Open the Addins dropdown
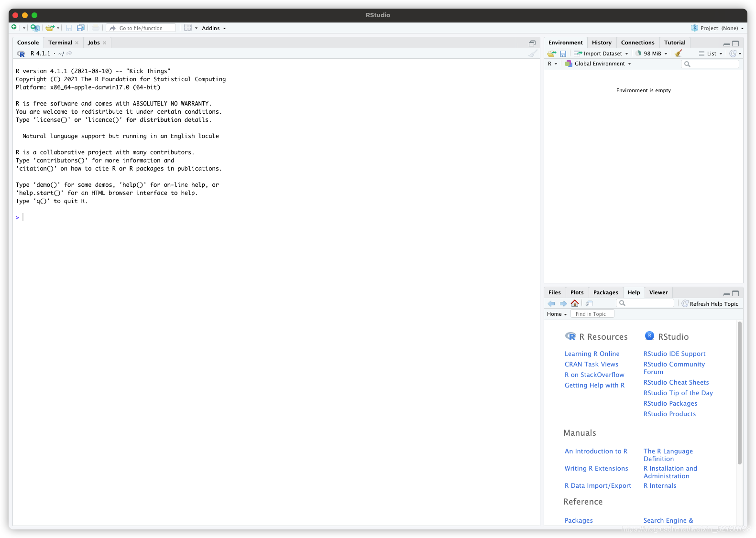 coord(214,28)
